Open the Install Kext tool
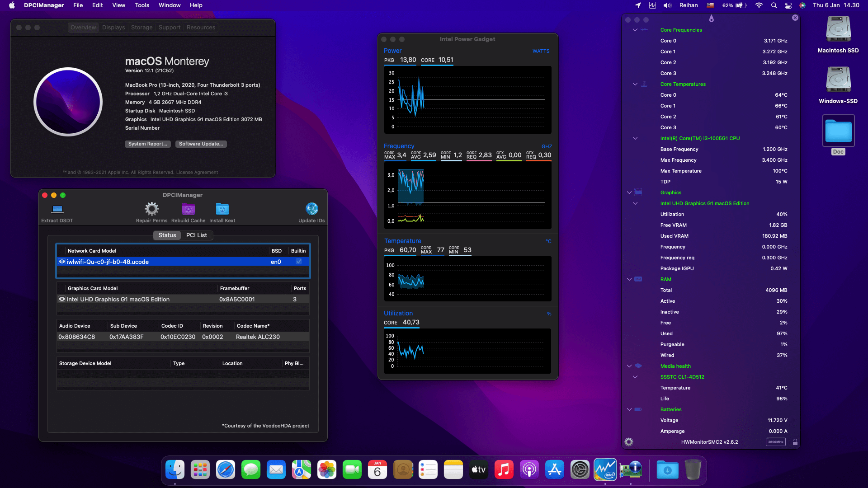Viewport: 868px width, 488px height. pos(222,209)
